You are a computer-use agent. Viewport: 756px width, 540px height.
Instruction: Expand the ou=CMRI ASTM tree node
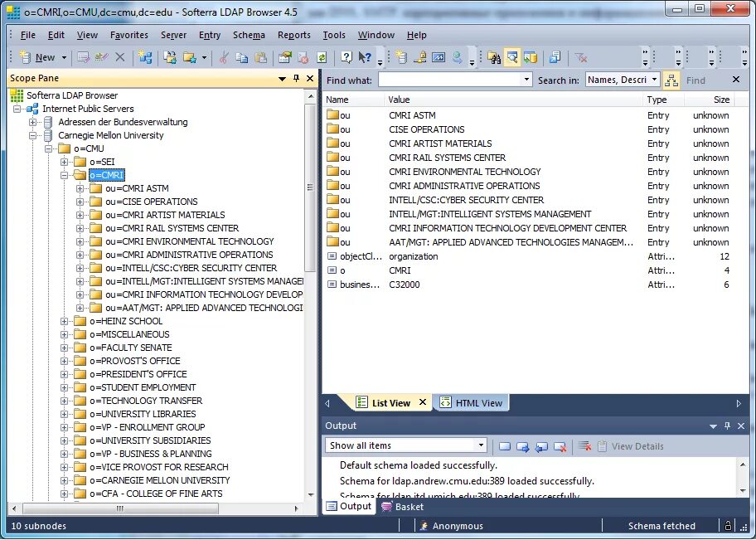80,188
